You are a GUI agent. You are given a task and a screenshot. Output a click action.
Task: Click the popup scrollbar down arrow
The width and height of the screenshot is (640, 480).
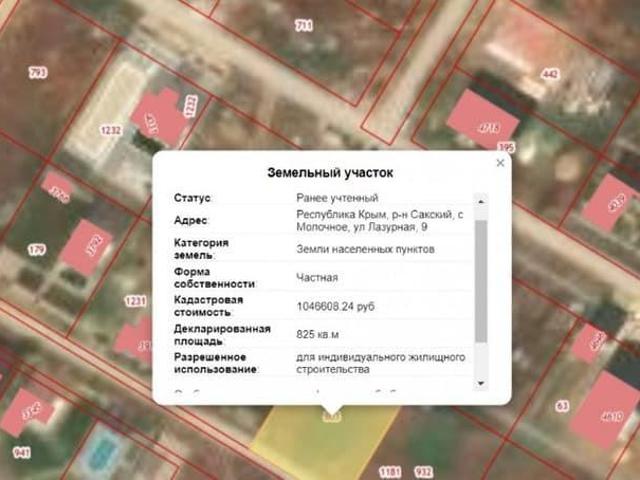point(481,383)
